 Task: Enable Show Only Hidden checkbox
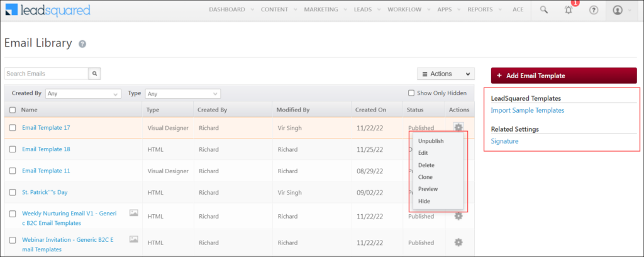point(411,93)
